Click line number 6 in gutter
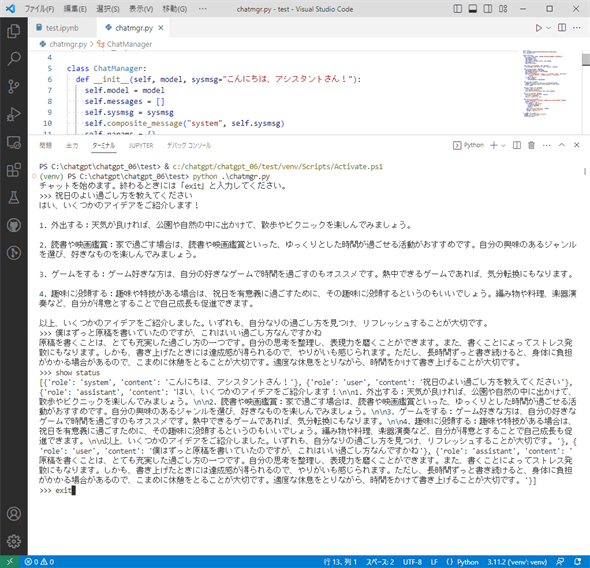Viewport: 590px width, 568px height. point(50,79)
